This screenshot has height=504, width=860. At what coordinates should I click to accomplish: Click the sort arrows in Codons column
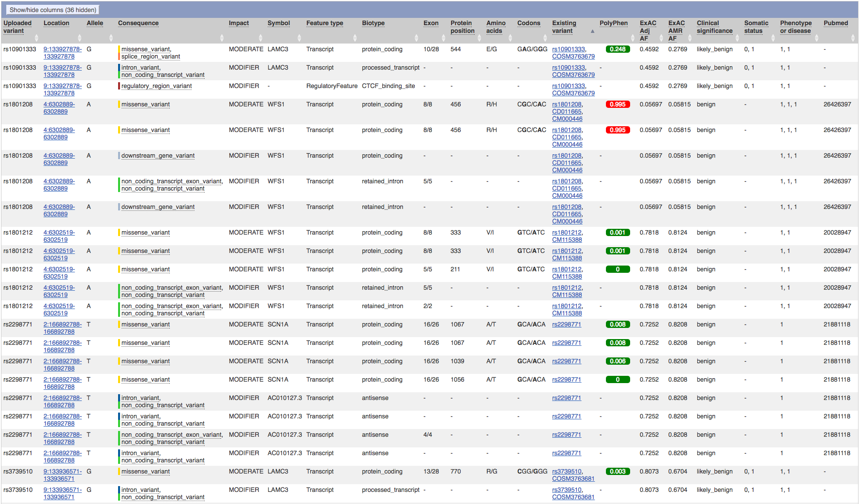point(545,38)
